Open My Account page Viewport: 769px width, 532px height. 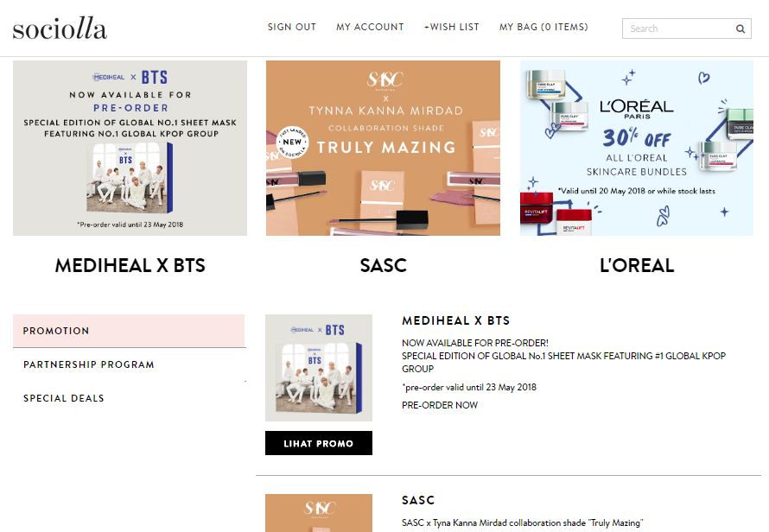coord(370,27)
